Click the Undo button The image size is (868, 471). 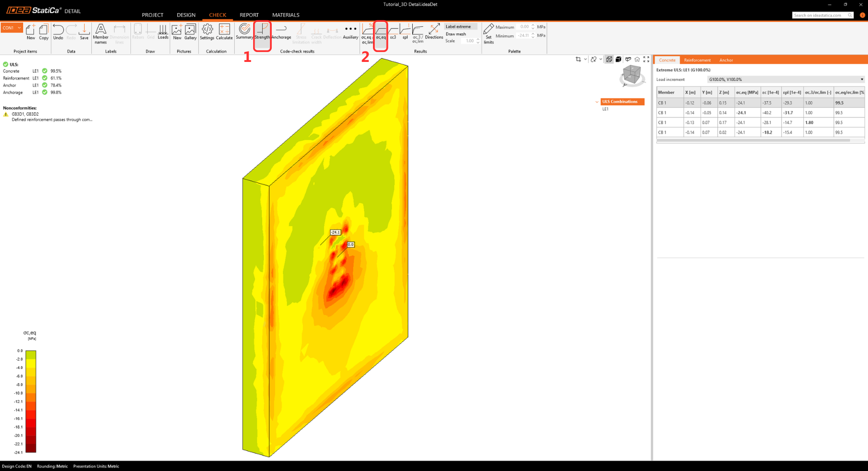pyautogui.click(x=58, y=32)
